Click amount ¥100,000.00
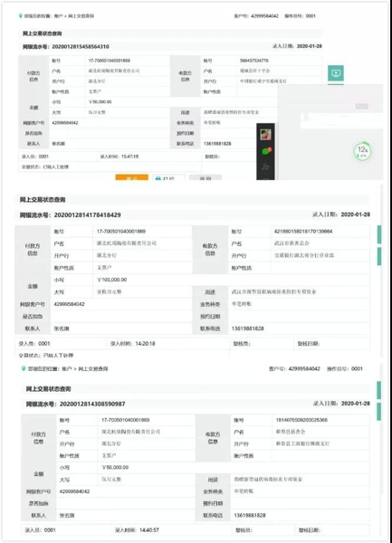The image size is (392, 543). [112, 280]
